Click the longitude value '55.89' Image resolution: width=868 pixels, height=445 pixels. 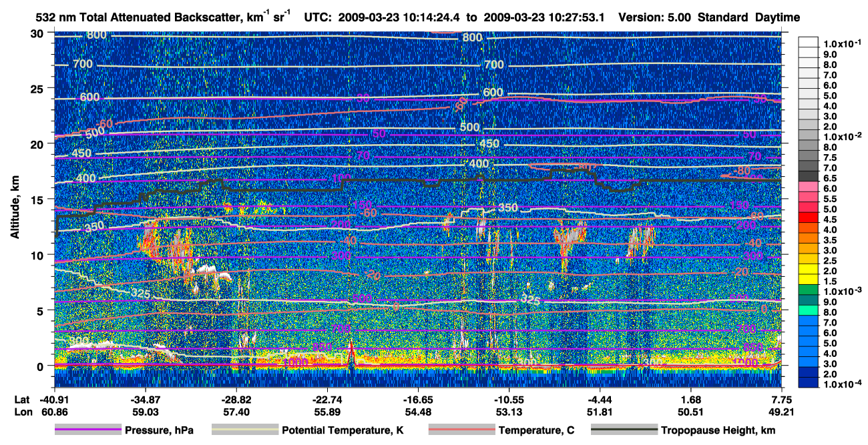[327, 412]
